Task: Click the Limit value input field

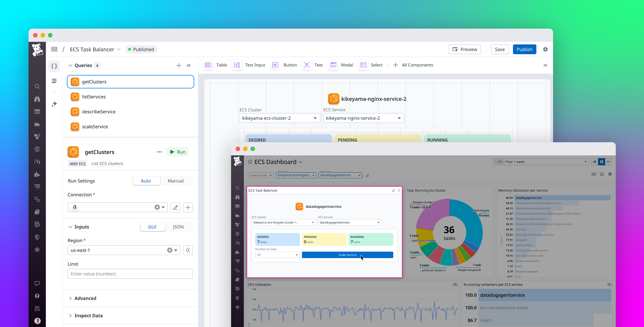Action: point(130,274)
